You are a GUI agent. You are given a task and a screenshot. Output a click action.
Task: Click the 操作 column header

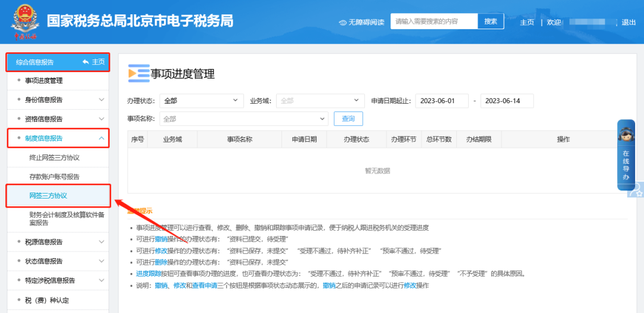[563, 140]
